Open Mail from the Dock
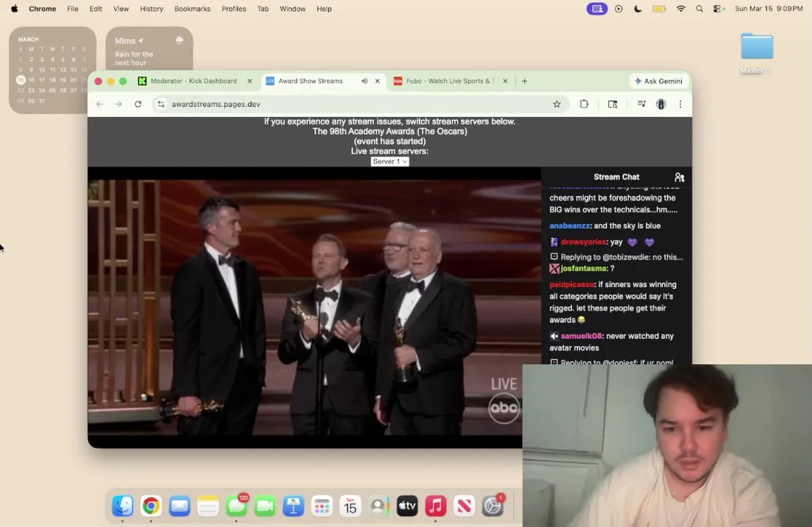Viewport: 812px width, 527px height. coord(179,506)
